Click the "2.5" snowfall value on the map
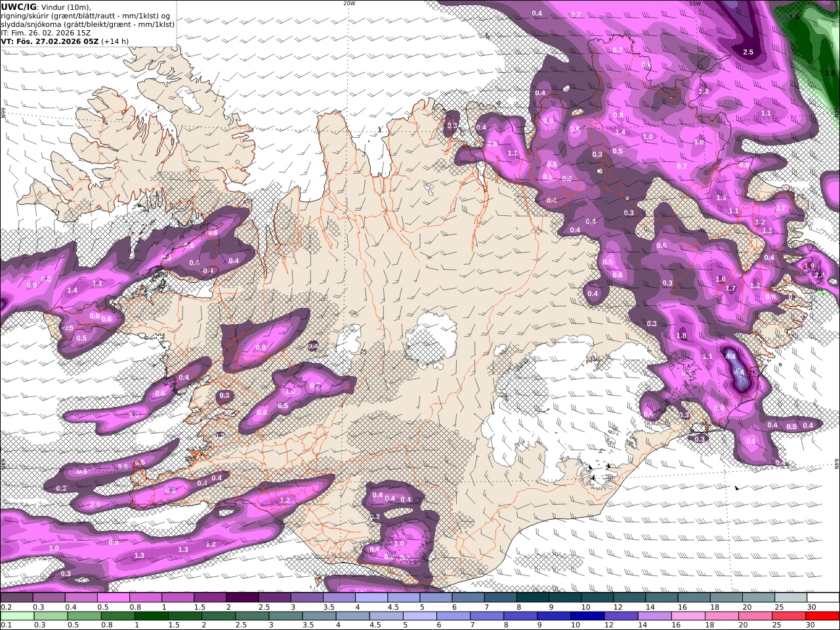840x630 pixels. coord(748,52)
